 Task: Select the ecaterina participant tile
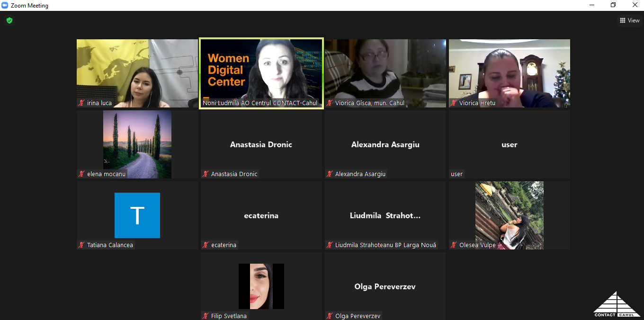(261, 215)
